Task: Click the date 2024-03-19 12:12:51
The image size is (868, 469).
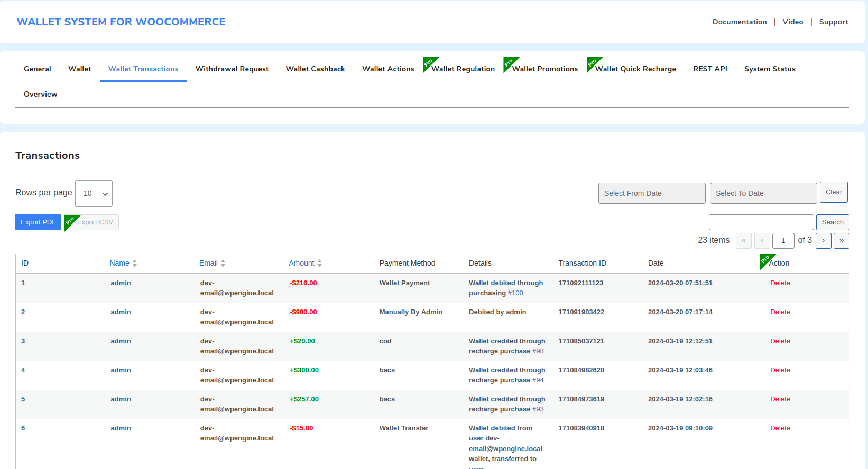Action: pos(680,341)
